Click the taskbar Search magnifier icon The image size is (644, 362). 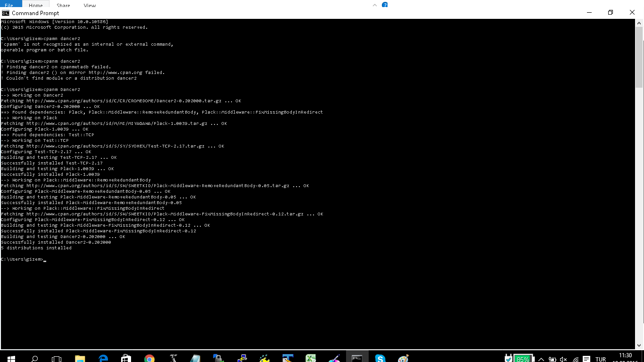pos(34,359)
